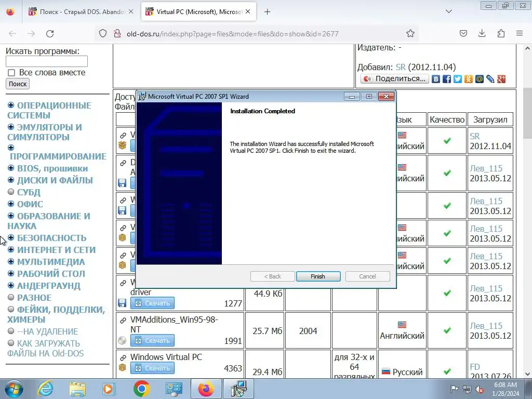Image resolution: width=532 pixels, height=399 pixels.
Task: Launch Google Chrome from taskbar
Action: 141,389
